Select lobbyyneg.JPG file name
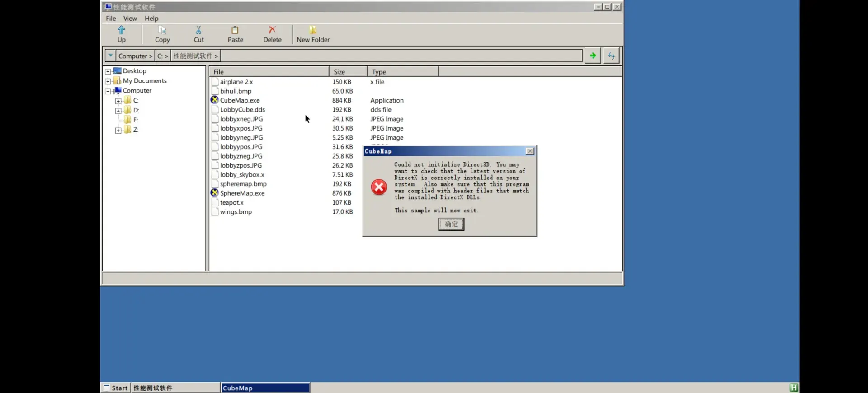The image size is (868, 393). 241,137
